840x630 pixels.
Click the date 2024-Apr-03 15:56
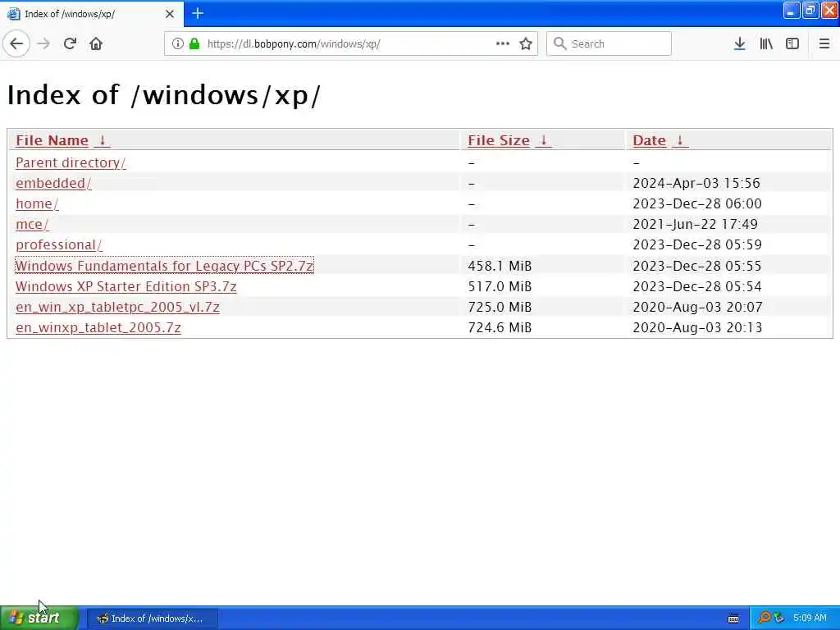coord(696,183)
